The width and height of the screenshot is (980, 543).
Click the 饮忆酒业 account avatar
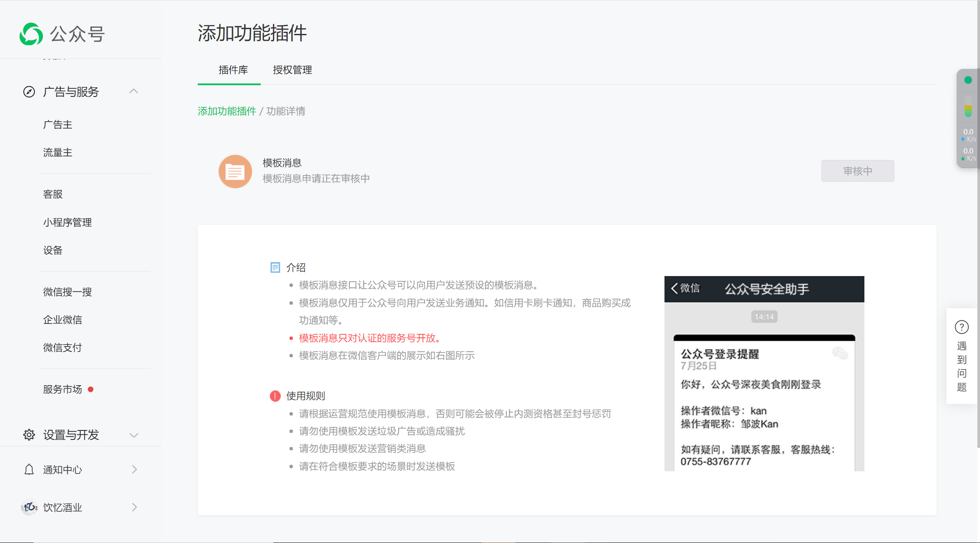[x=29, y=507]
